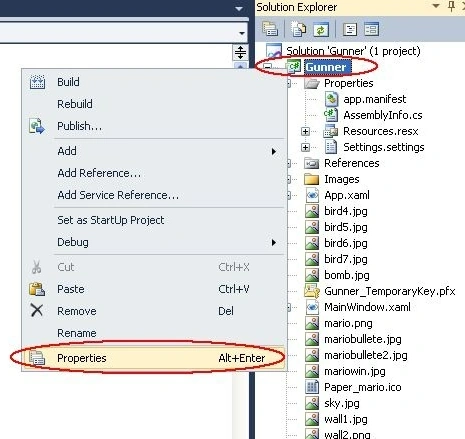Choose Paste from the context menu
This screenshot has height=439, width=465.
coord(154,289)
